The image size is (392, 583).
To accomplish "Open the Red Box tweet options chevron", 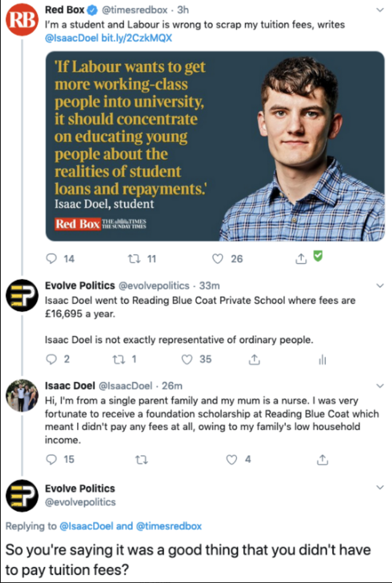I will click(380, 10).
